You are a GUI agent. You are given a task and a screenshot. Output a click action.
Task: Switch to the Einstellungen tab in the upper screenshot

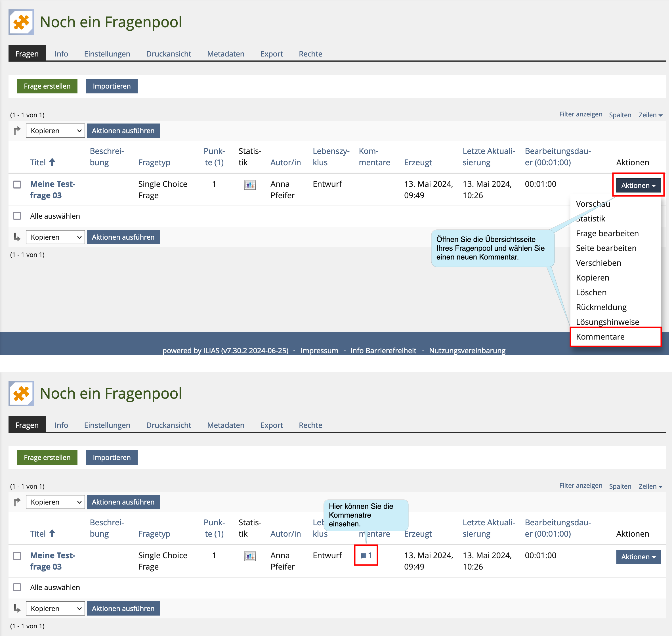[x=107, y=54]
